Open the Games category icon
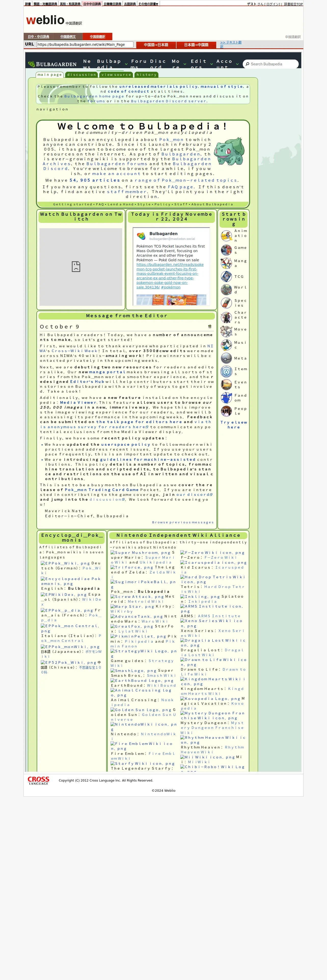Image resolution: width=327 pixels, height=980 pixels. (226, 250)
